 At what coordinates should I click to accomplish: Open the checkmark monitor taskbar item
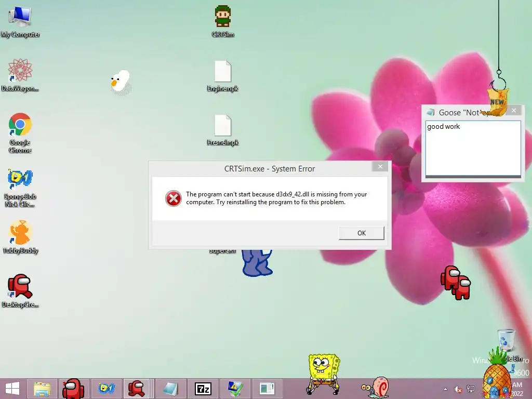click(235, 389)
